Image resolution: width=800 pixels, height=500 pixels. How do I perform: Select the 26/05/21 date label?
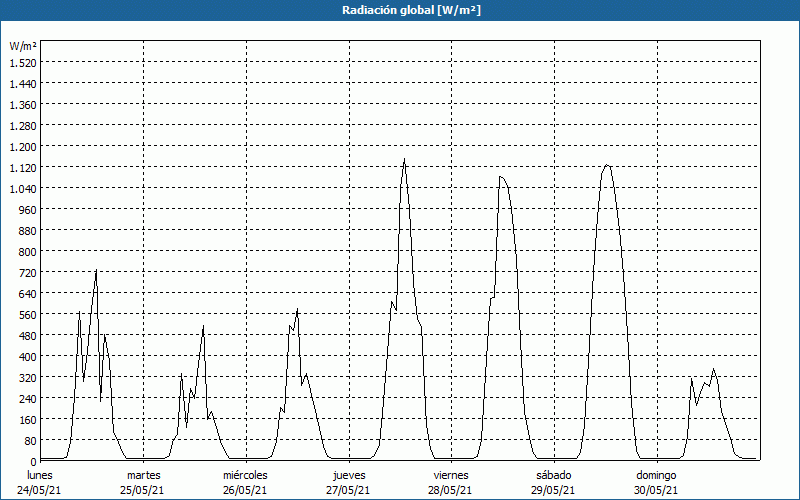tap(245, 490)
